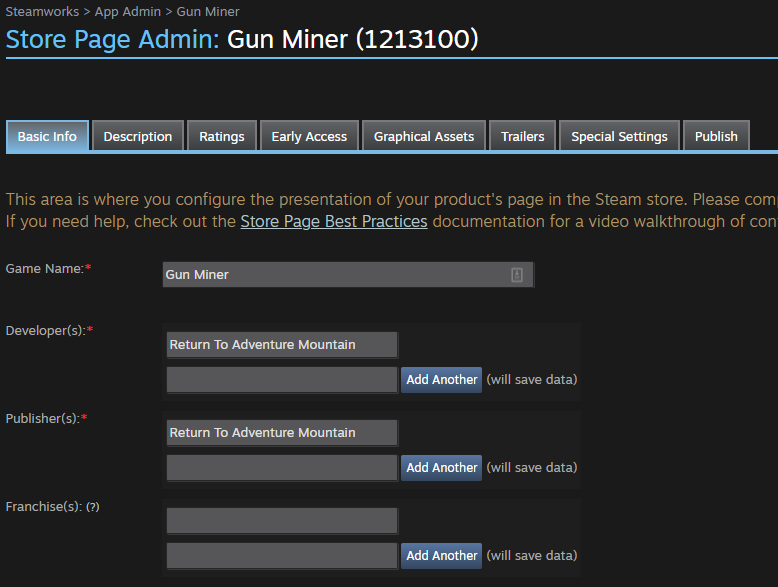Select the Graphical Assets tab
The height and width of the screenshot is (587, 778).
424,136
